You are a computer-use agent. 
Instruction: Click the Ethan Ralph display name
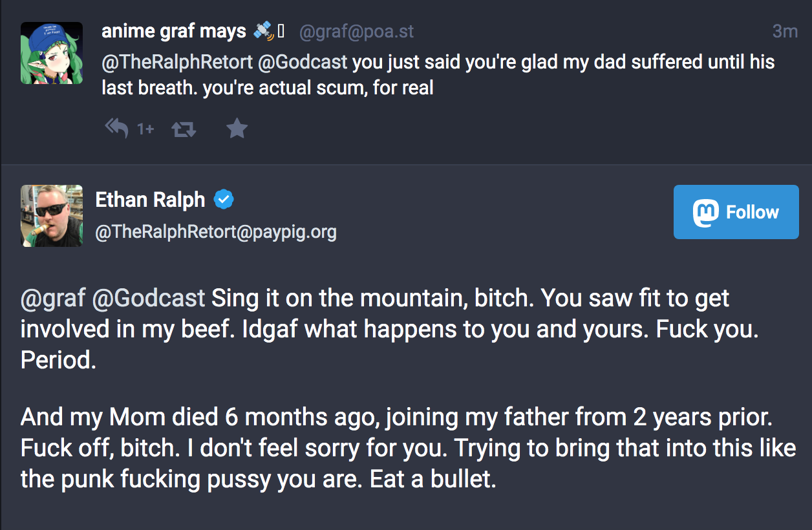click(x=150, y=200)
